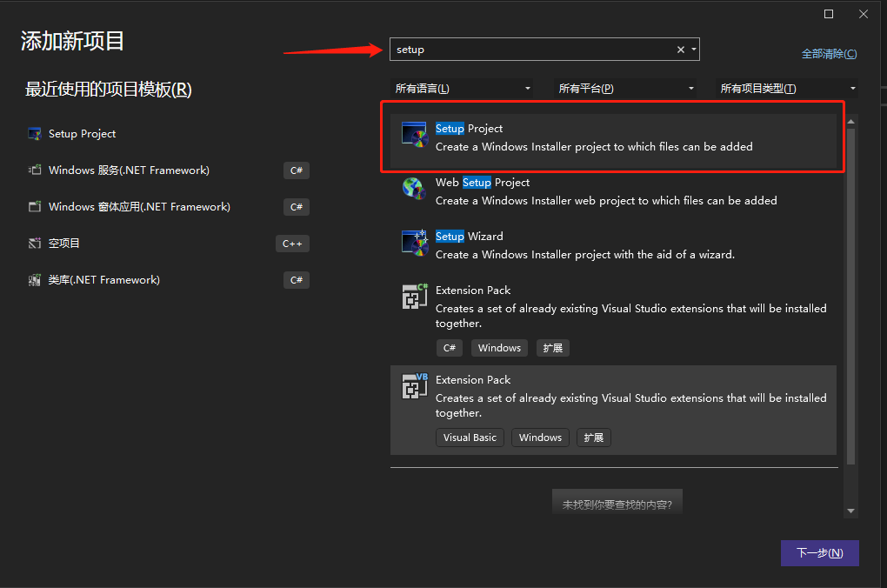Click the 下一步(N) button
This screenshot has height=588, width=887.
click(820, 553)
